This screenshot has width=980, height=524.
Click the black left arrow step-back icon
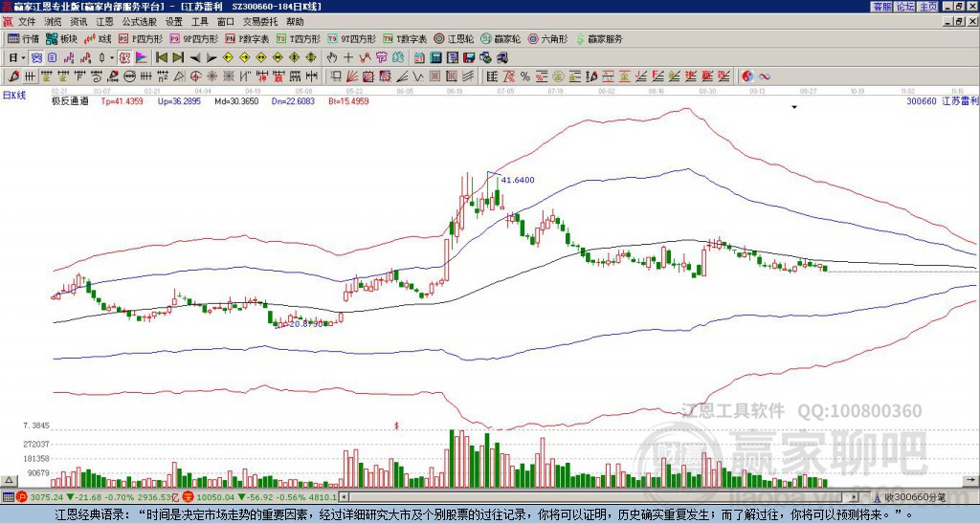194,58
